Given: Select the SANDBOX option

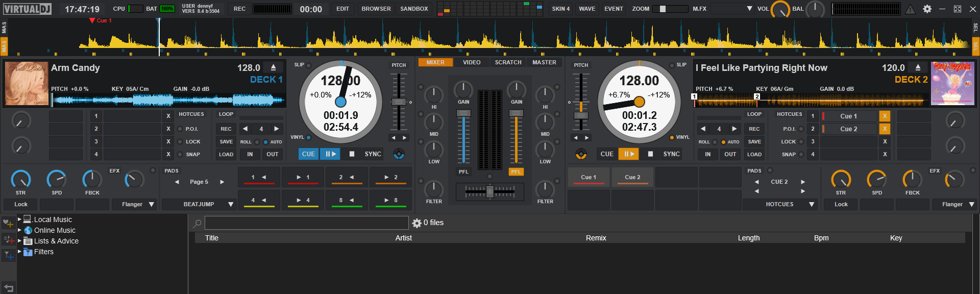Looking at the screenshot, I should click(x=414, y=9).
